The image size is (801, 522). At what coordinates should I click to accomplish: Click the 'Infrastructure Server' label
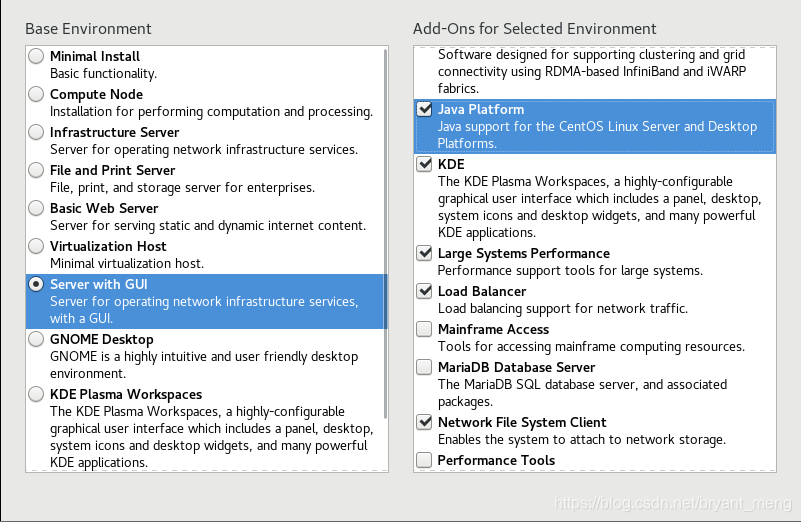(114, 132)
